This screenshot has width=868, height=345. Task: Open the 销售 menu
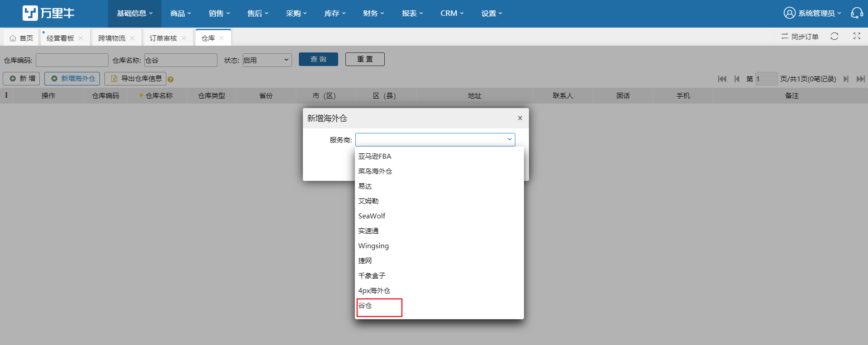tap(219, 14)
